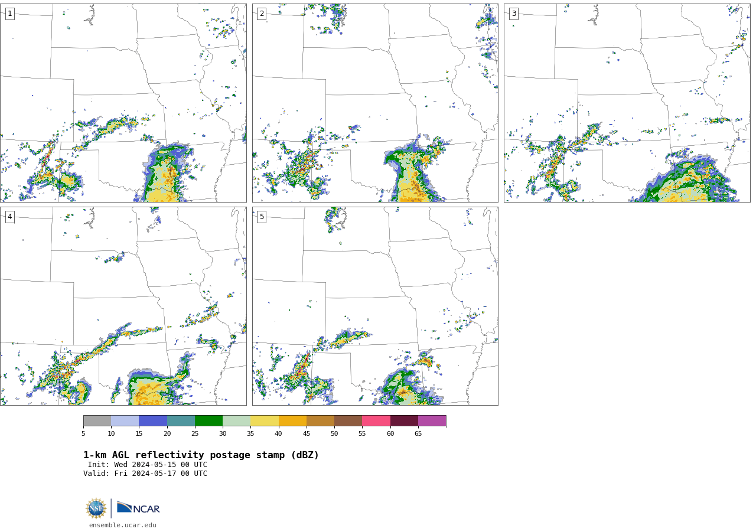
Task: Click the panel number label 1
Action: click(x=10, y=14)
